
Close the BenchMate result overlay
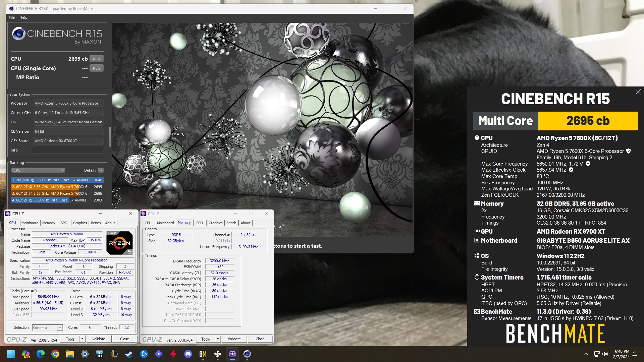[x=638, y=92]
